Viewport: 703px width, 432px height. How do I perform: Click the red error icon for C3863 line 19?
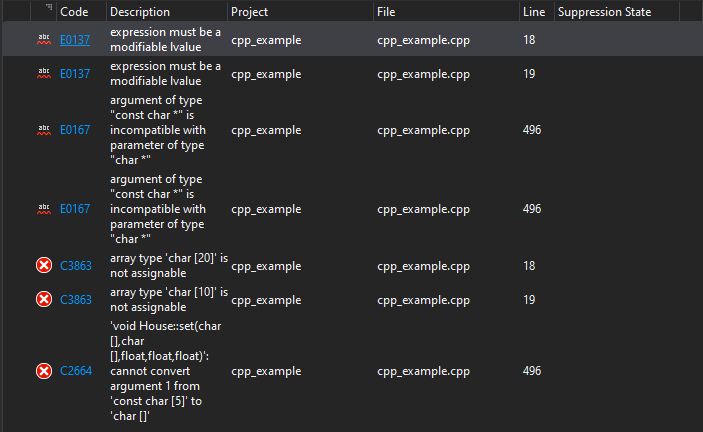tap(44, 299)
